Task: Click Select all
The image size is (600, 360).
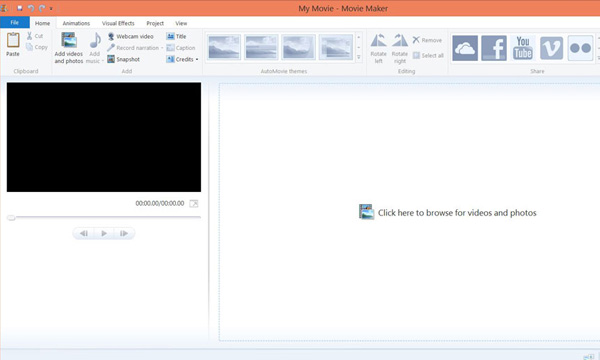Action: click(x=428, y=55)
